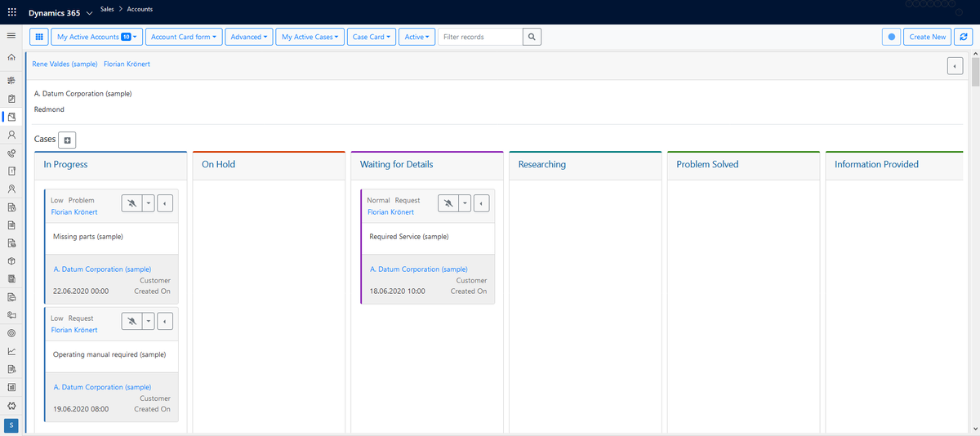The image size is (980, 436).
Task: Click the Accounts breadcrumb
Action: pos(140,10)
